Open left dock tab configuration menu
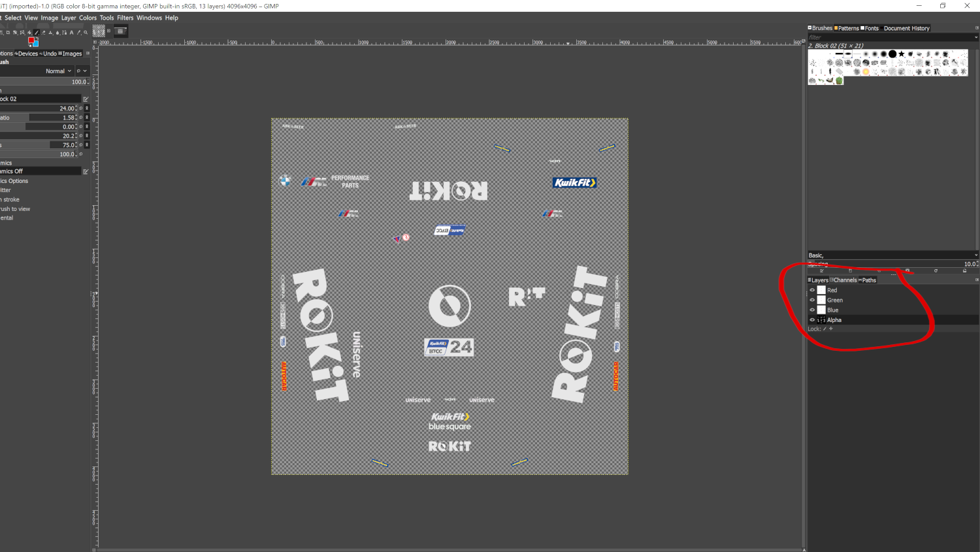 point(88,54)
